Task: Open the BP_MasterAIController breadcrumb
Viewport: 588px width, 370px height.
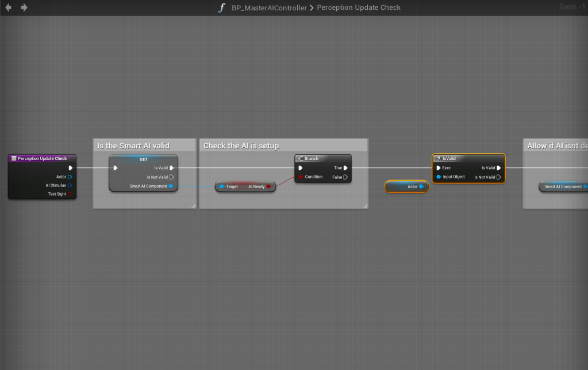Action: (x=269, y=8)
